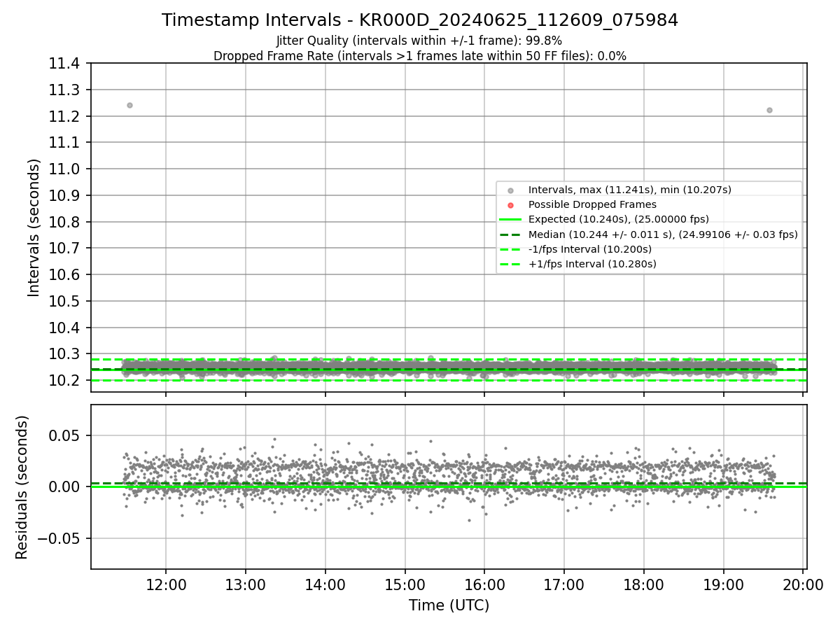Screen dimensions: 840x630
Task: Select the 'Dropped Frame Rate' subtitle line
Action: 420,56
